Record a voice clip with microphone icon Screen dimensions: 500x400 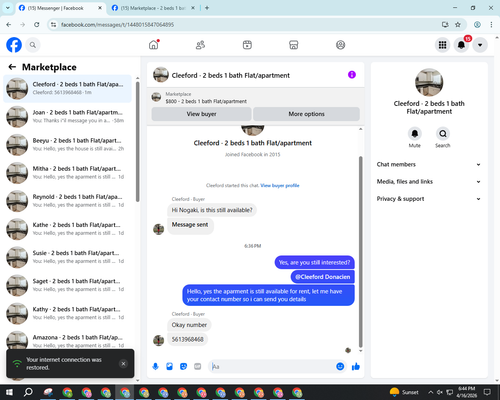155,367
